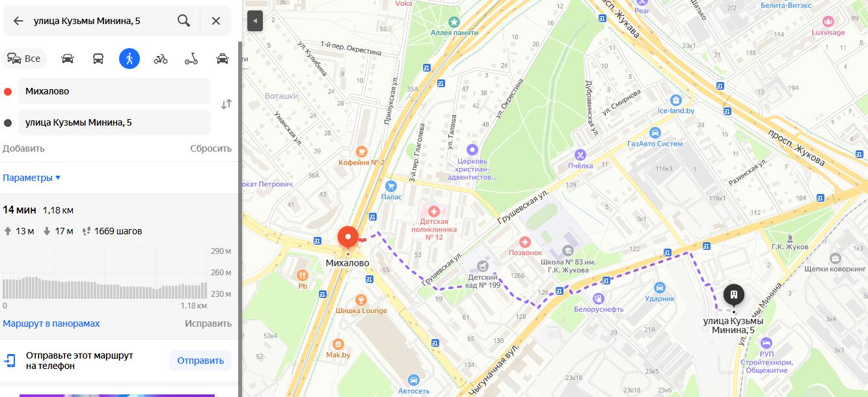Reset the route with Сбросить

click(211, 148)
